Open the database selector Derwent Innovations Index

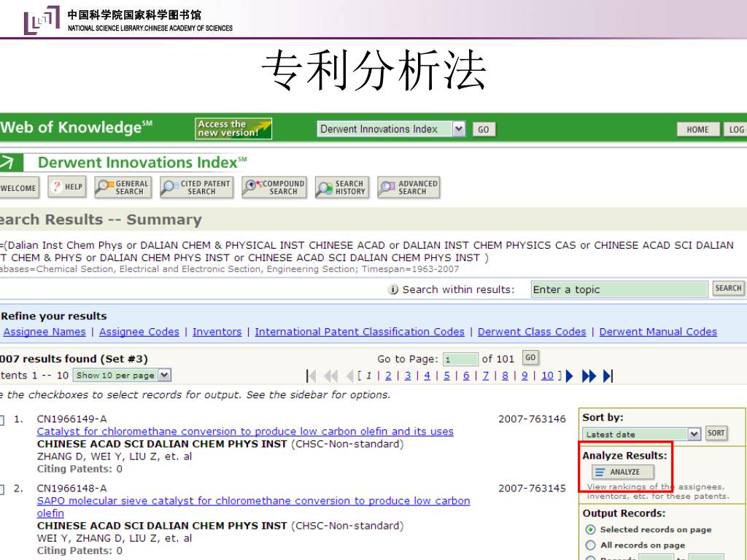pyautogui.click(x=391, y=129)
